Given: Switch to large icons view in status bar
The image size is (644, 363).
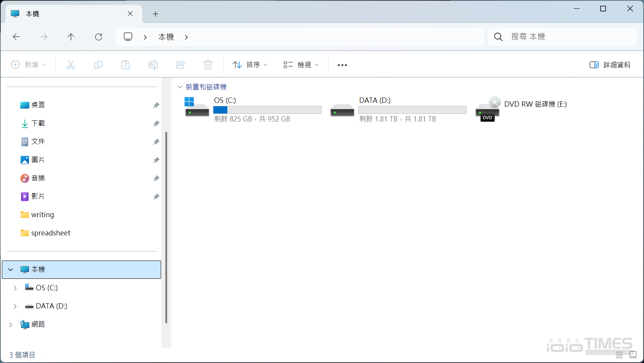Looking at the screenshot, I should [x=633, y=355].
